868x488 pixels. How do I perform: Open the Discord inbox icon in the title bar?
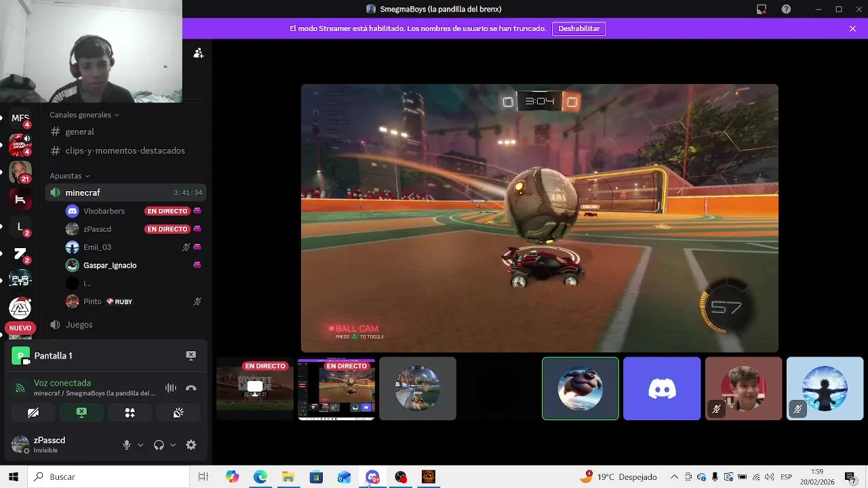coord(762,9)
